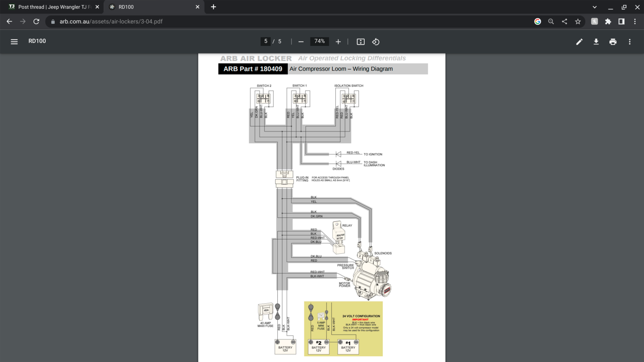
Task: Open the PDF sidebar menu (hamburger icon)
Action: click(x=14, y=41)
